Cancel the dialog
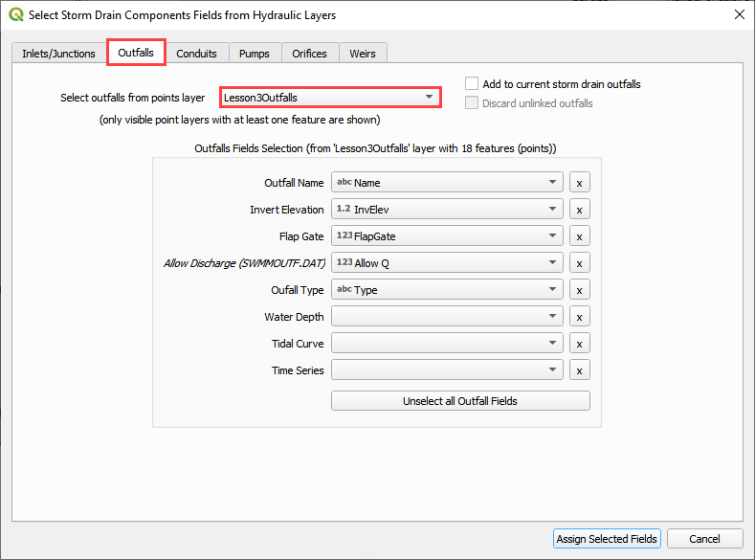755x560 pixels. (x=704, y=539)
